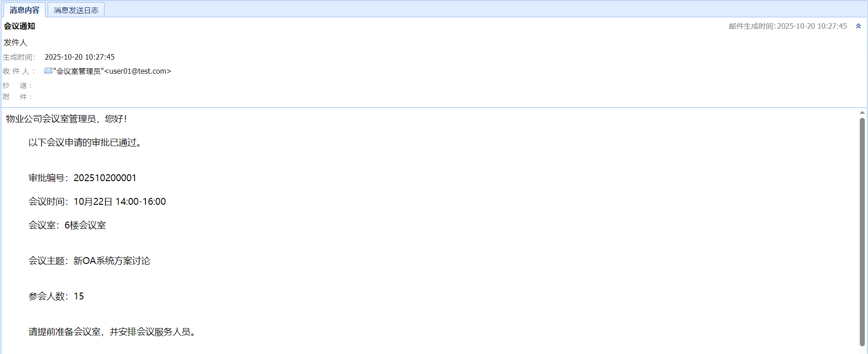Image resolution: width=868 pixels, height=354 pixels.
Task: Click the 邮件生成时间 timestamp at top right
Action: [x=788, y=26]
